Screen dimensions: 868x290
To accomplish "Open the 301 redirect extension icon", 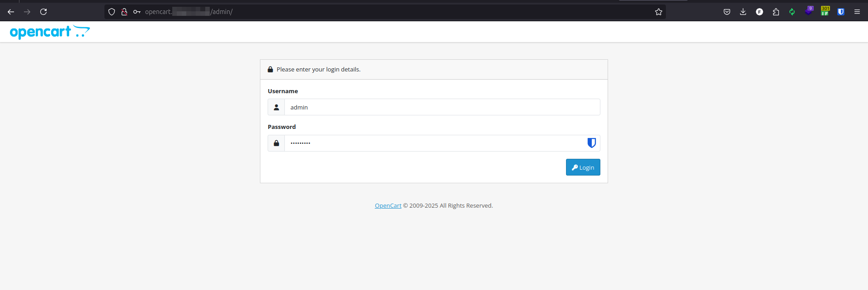I will click(x=825, y=11).
